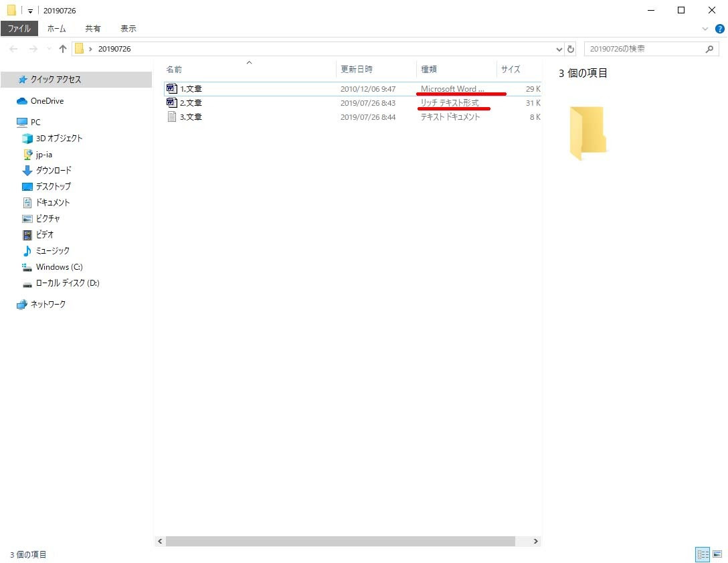Expand the address bar history dropdown

pyautogui.click(x=559, y=49)
